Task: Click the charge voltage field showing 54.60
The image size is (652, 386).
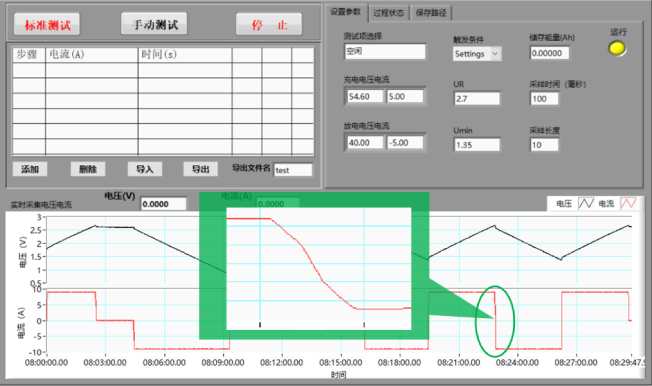Action: [x=365, y=96]
